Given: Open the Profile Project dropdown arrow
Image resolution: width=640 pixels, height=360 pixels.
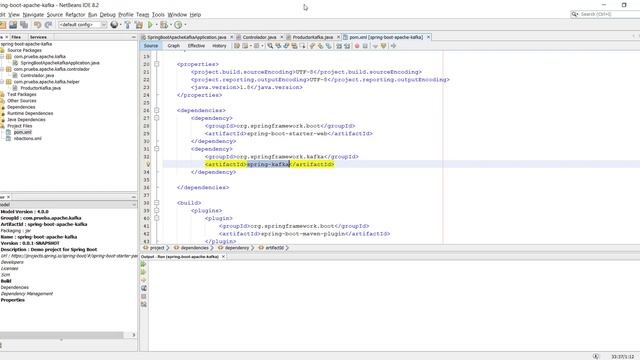Looking at the screenshot, I should [x=185, y=25].
